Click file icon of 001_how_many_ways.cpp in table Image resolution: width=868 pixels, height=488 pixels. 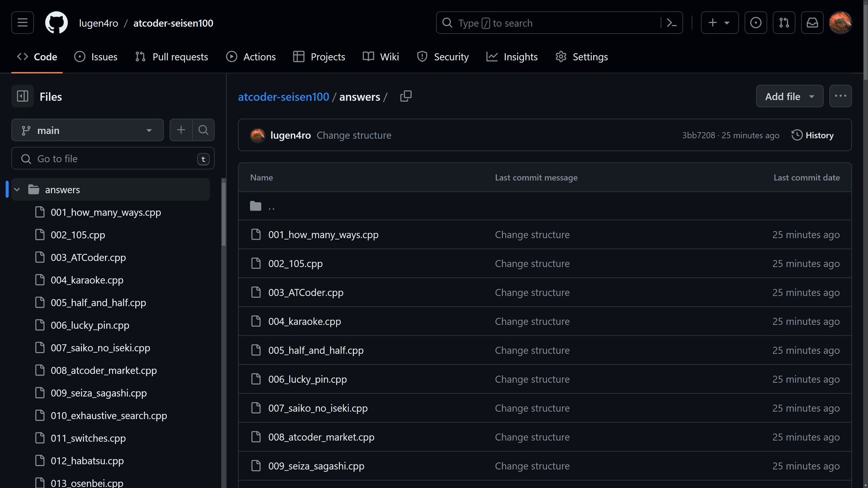pos(256,235)
